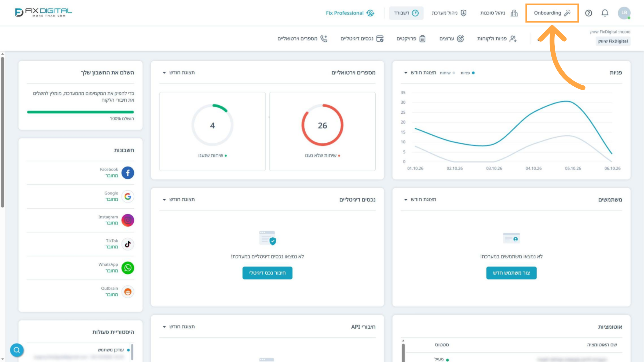Screen dimensions: 644x362
Task: Click the שיווק FixDigital agency chip
Action: tap(613, 41)
